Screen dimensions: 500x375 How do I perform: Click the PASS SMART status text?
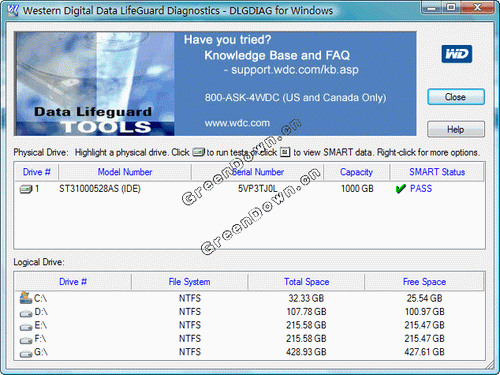tap(421, 189)
